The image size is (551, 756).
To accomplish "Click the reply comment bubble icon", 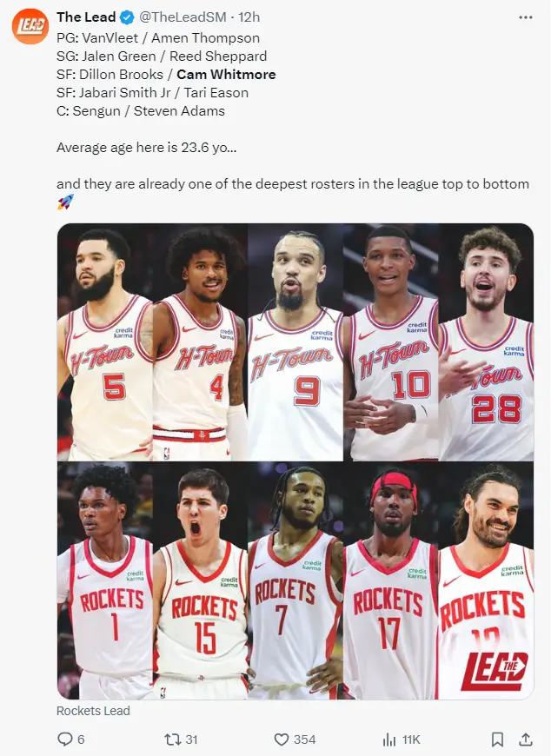I will pyautogui.click(x=64, y=739).
